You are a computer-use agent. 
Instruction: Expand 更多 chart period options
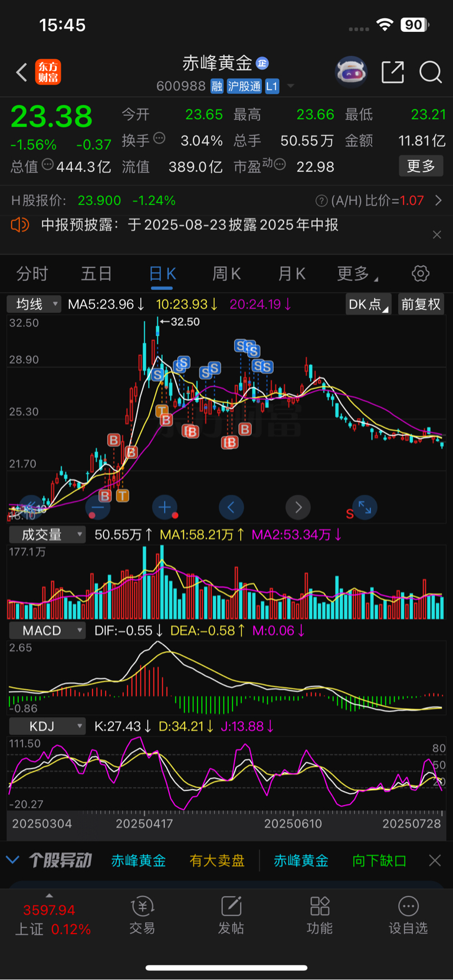(357, 273)
